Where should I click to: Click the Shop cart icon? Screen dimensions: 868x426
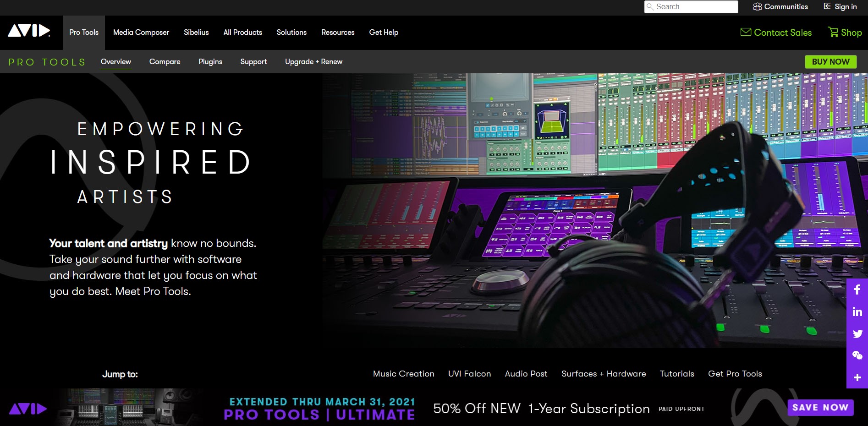pos(833,32)
